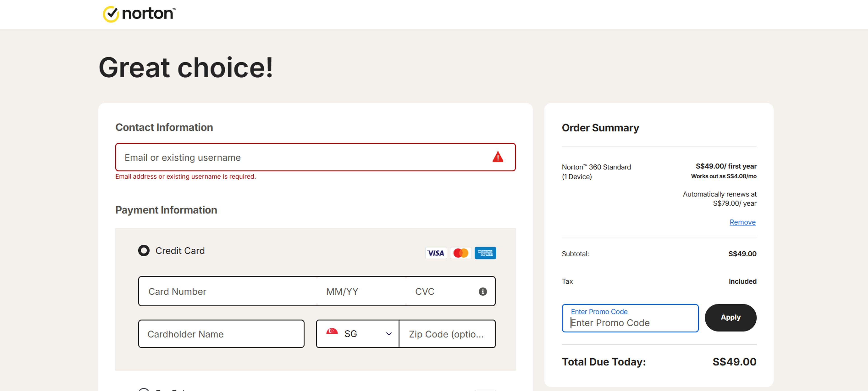Click the Credit Card option label

pyautogui.click(x=180, y=251)
